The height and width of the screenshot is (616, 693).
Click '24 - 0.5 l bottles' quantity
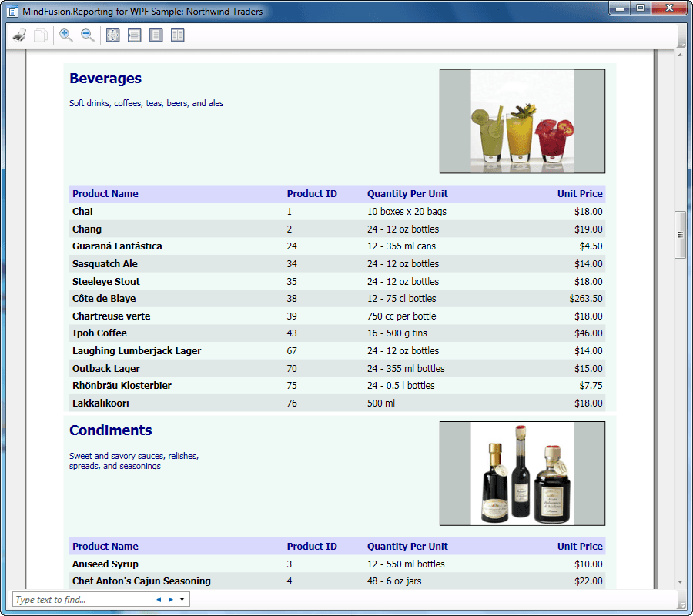pyautogui.click(x=401, y=386)
